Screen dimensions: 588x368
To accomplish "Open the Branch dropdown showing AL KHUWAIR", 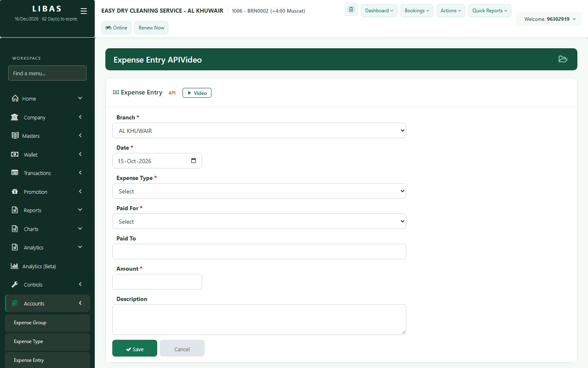I will coord(259,130).
